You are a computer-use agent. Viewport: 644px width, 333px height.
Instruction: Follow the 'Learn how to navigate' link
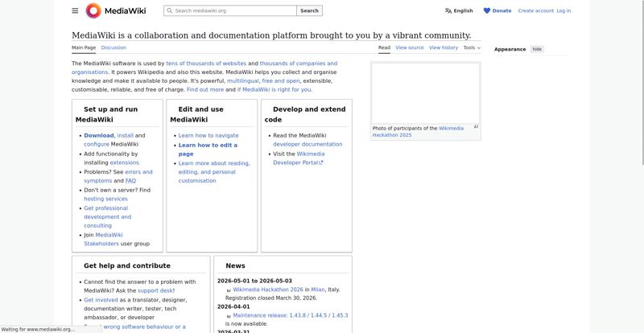coord(208,135)
